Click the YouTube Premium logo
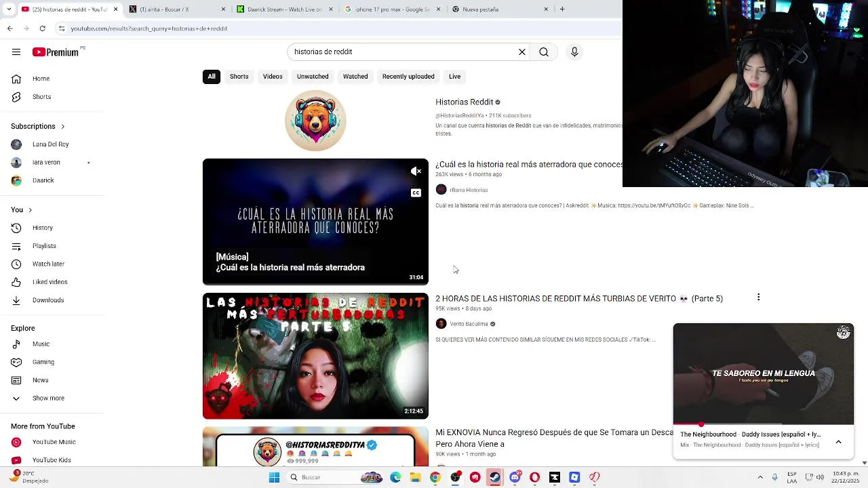Screen dimensions: 868x488 (x=55, y=52)
